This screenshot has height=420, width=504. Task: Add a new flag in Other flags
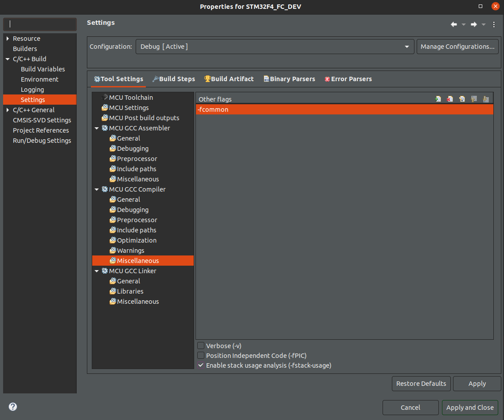coord(438,99)
